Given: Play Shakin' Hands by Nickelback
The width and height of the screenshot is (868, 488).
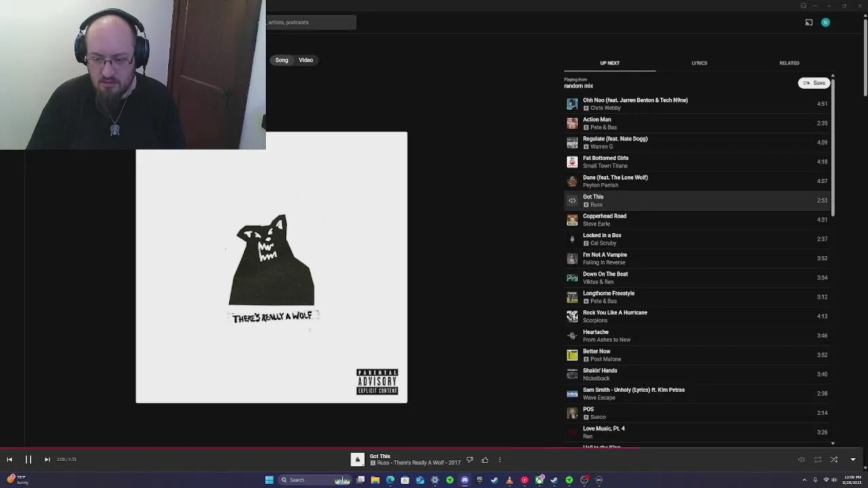Looking at the screenshot, I should 697,374.
